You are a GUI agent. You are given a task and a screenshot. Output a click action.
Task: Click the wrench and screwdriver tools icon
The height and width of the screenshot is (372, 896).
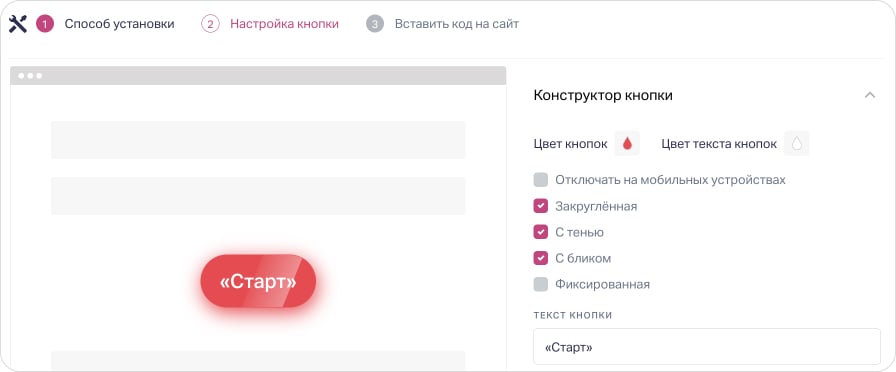click(18, 24)
